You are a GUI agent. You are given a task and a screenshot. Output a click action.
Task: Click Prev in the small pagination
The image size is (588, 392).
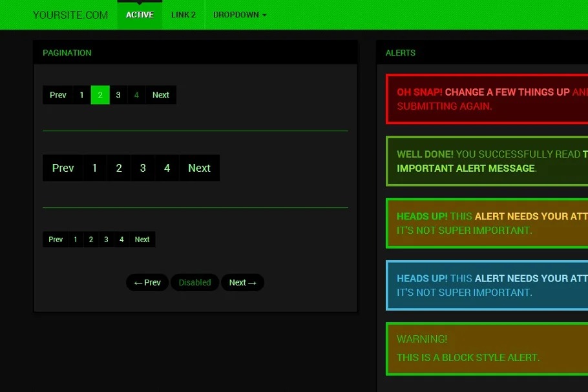[x=56, y=240]
